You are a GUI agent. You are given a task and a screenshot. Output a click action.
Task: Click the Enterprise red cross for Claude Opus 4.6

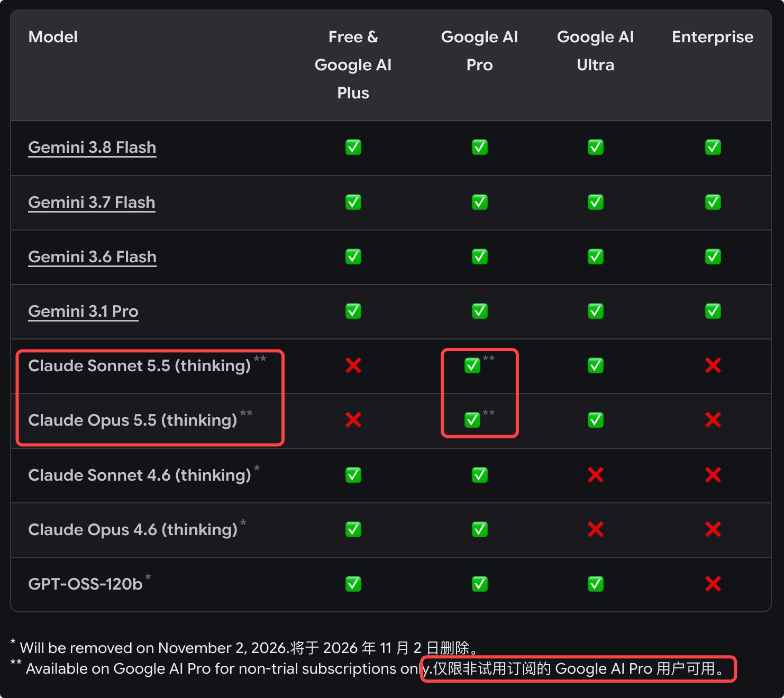point(713,529)
